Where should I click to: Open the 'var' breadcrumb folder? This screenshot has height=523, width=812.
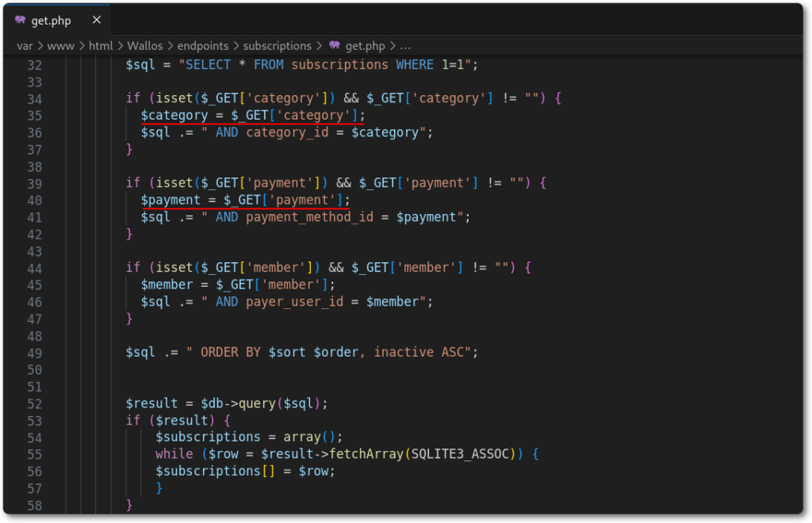click(25, 45)
